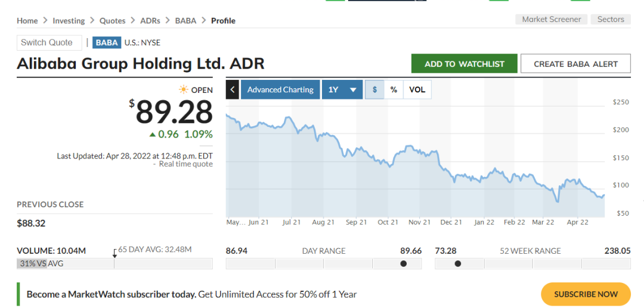The height and width of the screenshot is (308, 644).
Task: Click the Alibaba Group Holding Ltd. ADR title
Action: pyautogui.click(x=141, y=64)
